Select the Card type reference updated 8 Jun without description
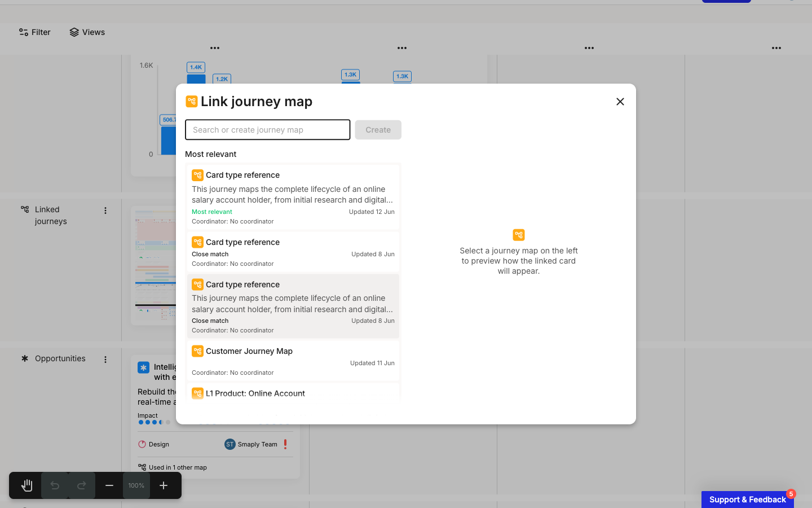812x508 pixels. tap(293, 252)
